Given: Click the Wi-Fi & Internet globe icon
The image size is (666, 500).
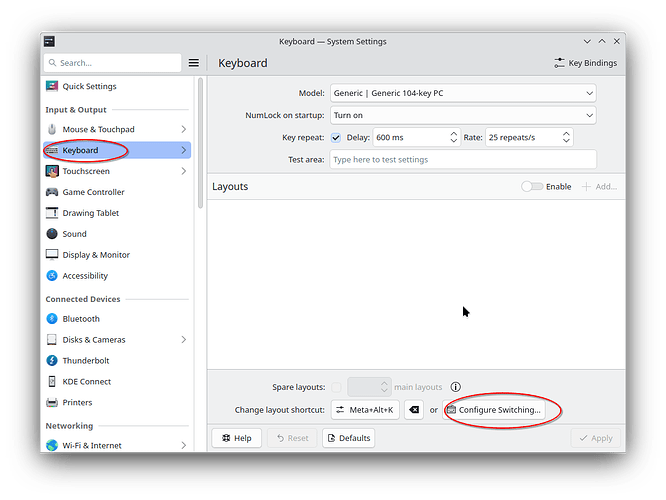Looking at the screenshot, I should [x=52, y=445].
